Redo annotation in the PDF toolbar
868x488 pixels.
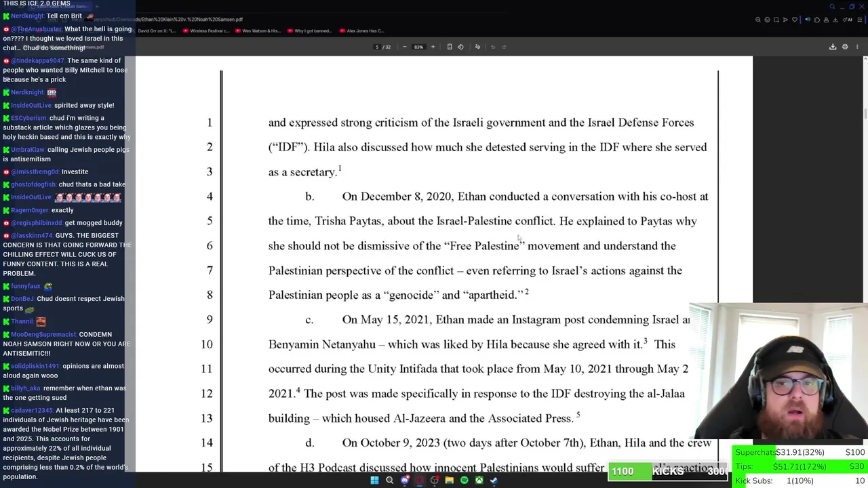(x=504, y=47)
